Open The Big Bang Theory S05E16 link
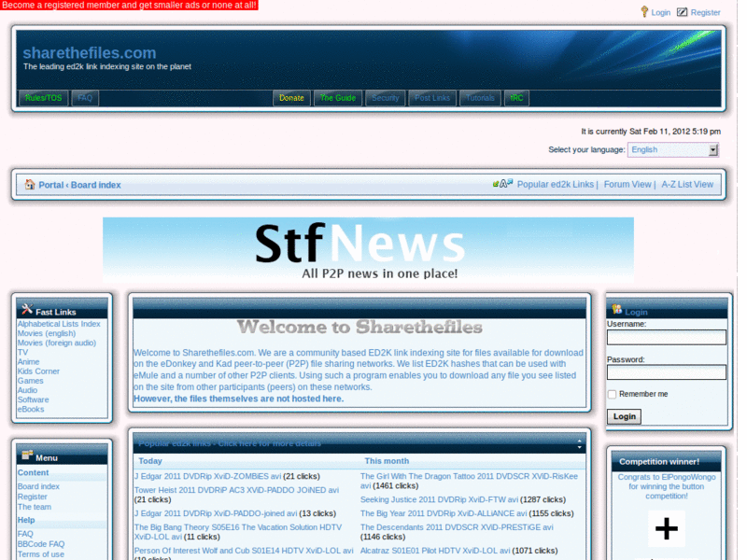747x560 pixels. click(238, 532)
